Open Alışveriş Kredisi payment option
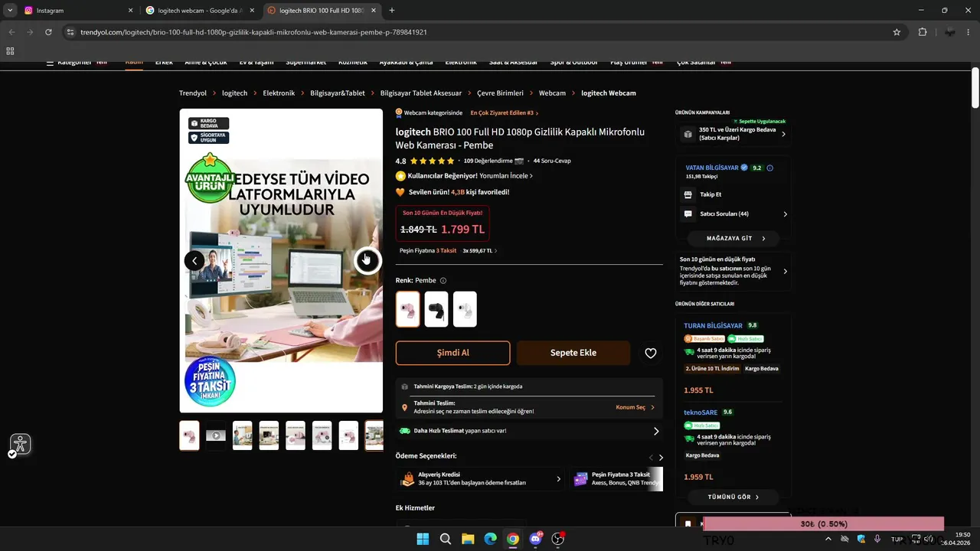 [481, 479]
